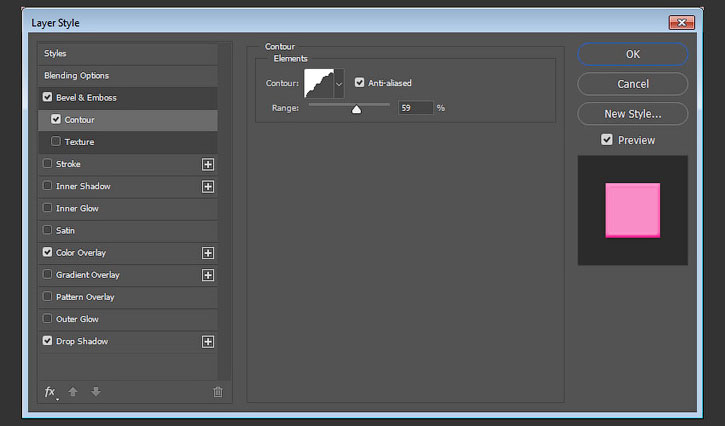The image size is (725, 426).
Task: Click the Contour curve thumbnail
Action: point(318,84)
